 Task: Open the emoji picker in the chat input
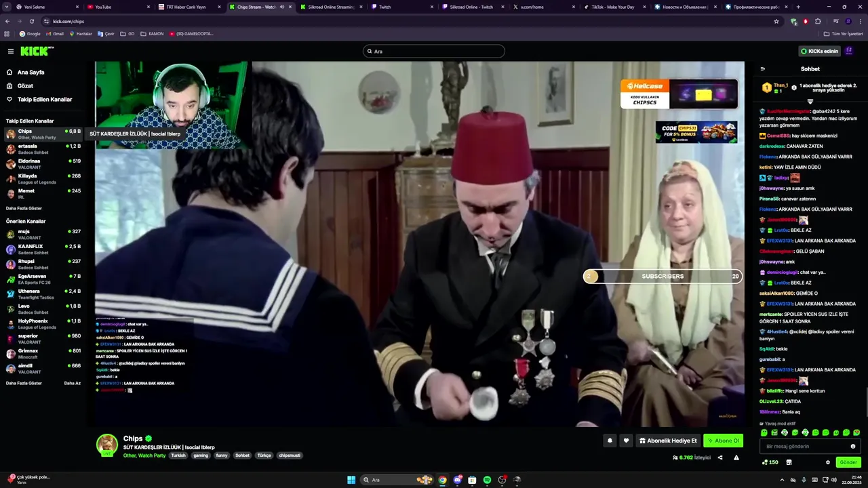pos(853,447)
